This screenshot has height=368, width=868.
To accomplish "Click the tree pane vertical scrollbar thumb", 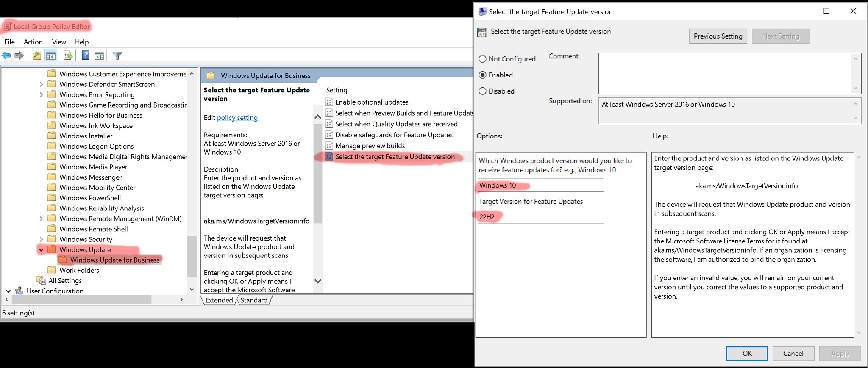I will click(192, 256).
